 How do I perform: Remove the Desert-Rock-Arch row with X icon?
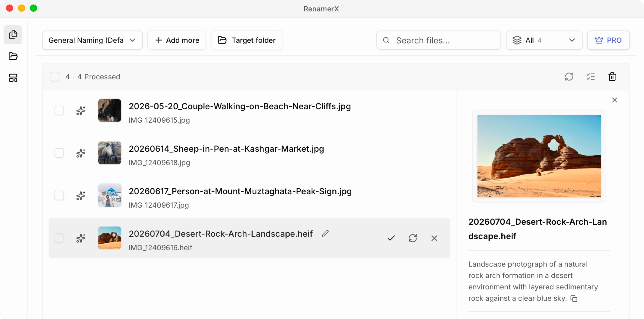(x=434, y=238)
